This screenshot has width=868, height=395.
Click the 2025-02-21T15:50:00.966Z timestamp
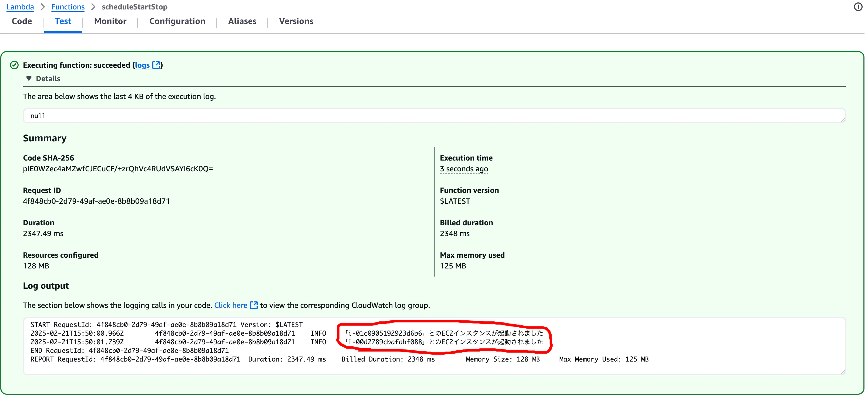(x=77, y=333)
